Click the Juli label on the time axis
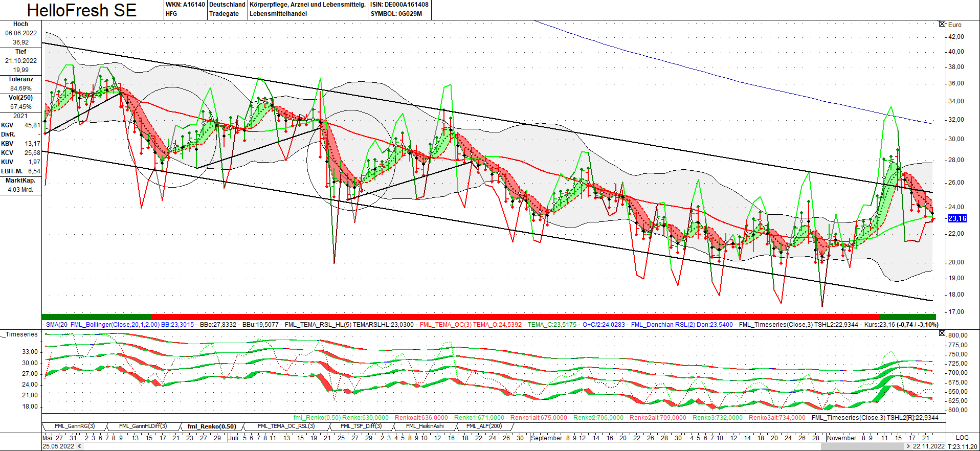 tap(233, 438)
